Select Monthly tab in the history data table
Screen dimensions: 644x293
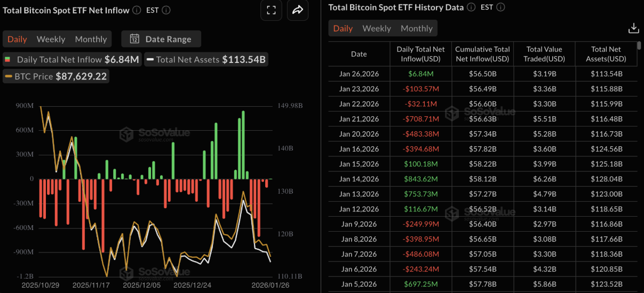(x=416, y=28)
